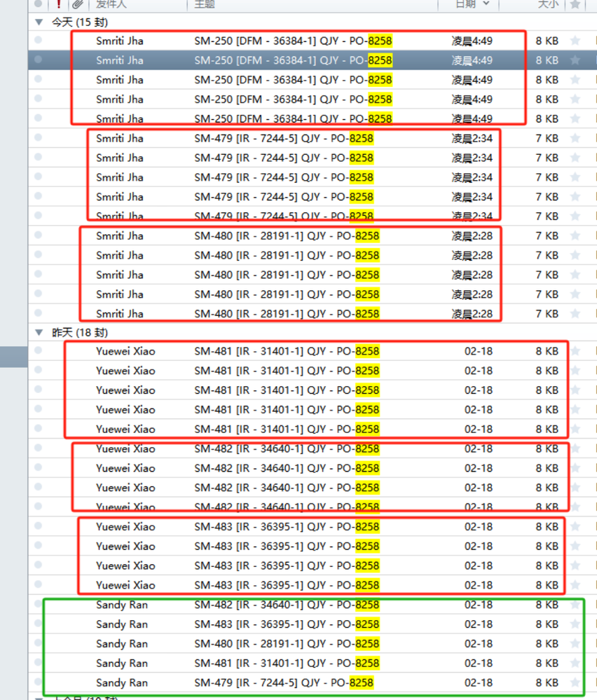Screen dimensions: 597x700
Task: Select the 昨天 (18 封) group label
Action: (x=79, y=333)
